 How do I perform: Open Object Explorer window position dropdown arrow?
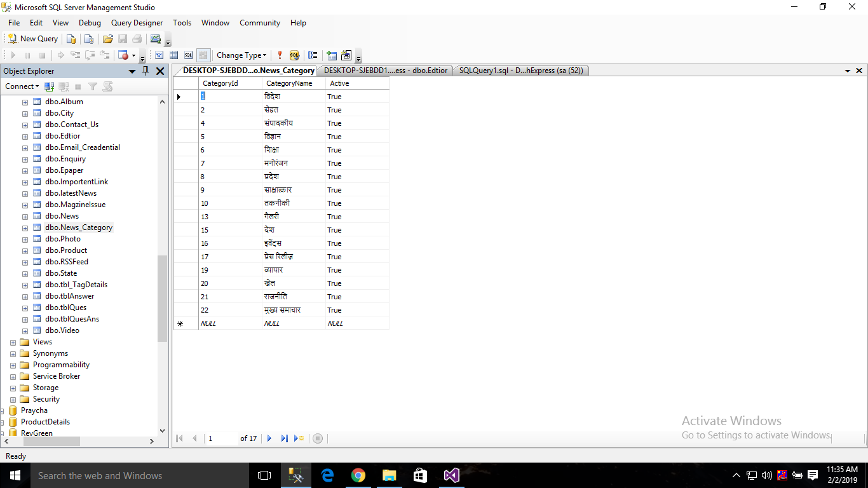pos(132,71)
